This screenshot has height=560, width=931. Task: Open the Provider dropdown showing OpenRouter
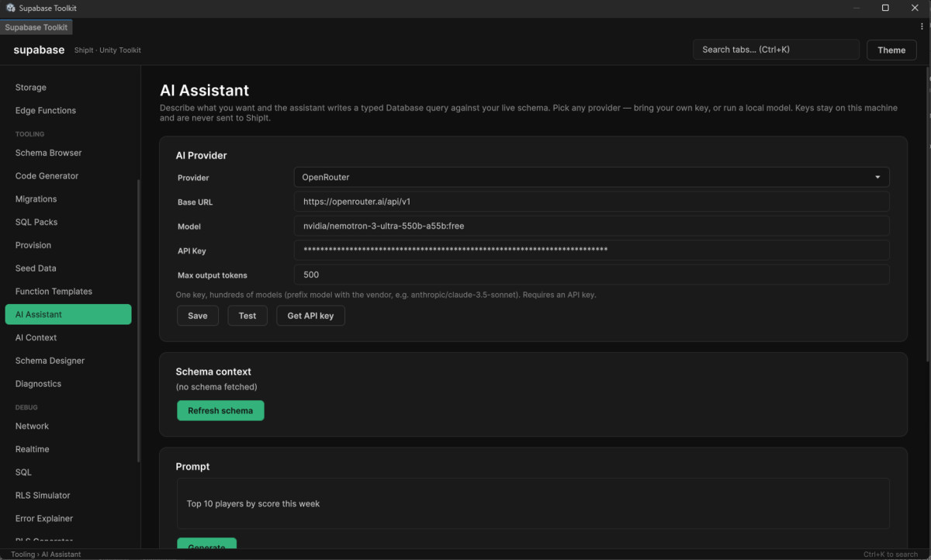(x=591, y=177)
